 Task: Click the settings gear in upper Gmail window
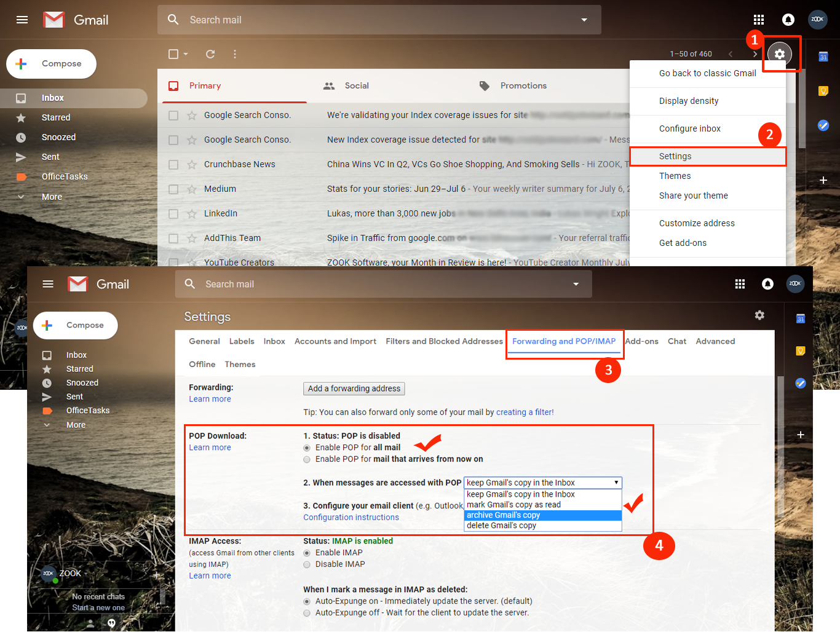tap(780, 54)
